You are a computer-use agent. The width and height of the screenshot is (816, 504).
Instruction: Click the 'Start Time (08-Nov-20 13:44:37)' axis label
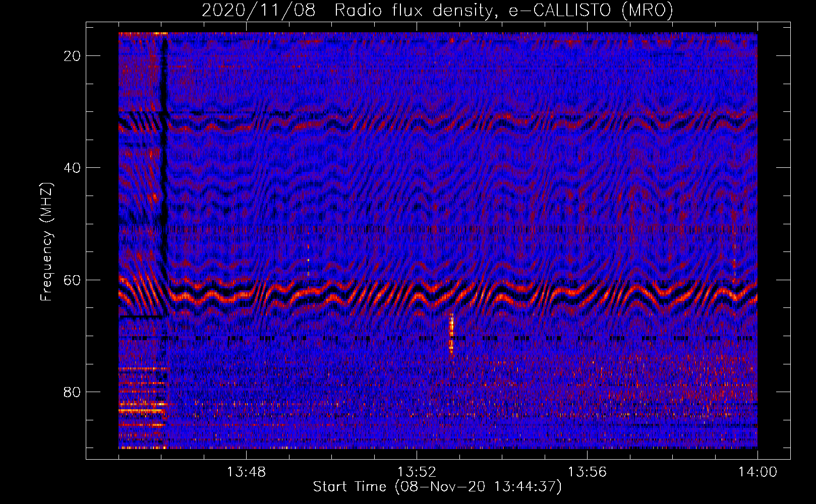coord(437,487)
